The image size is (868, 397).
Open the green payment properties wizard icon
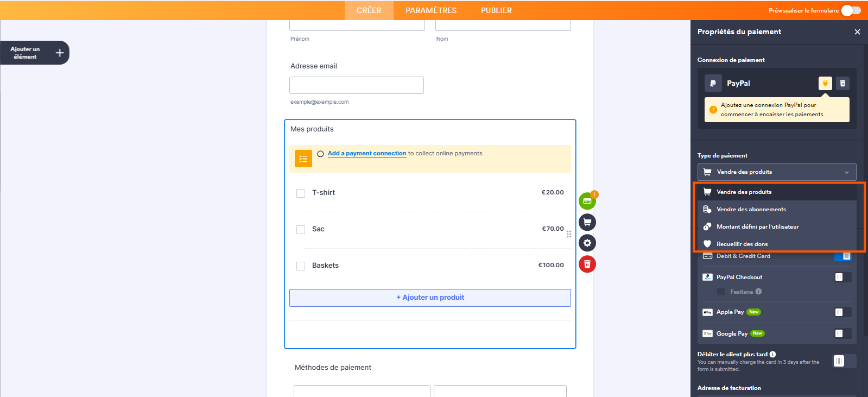click(x=587, y=201)
